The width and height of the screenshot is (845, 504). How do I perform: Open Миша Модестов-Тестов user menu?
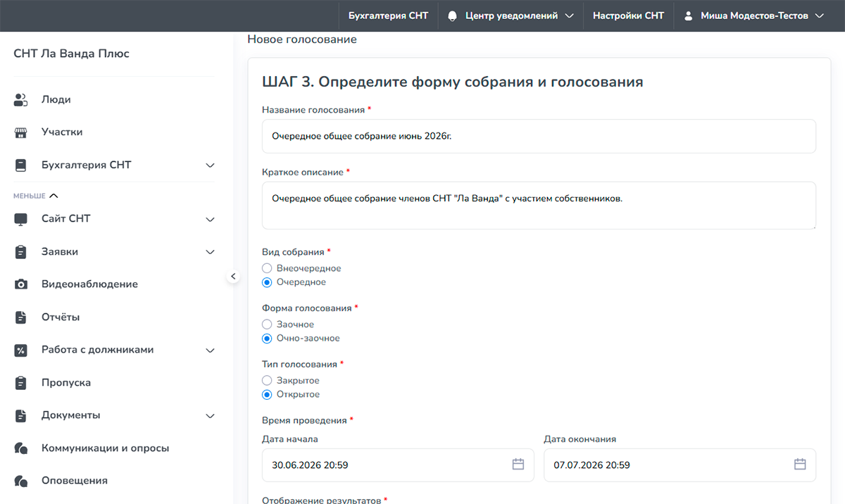[754, 15]
